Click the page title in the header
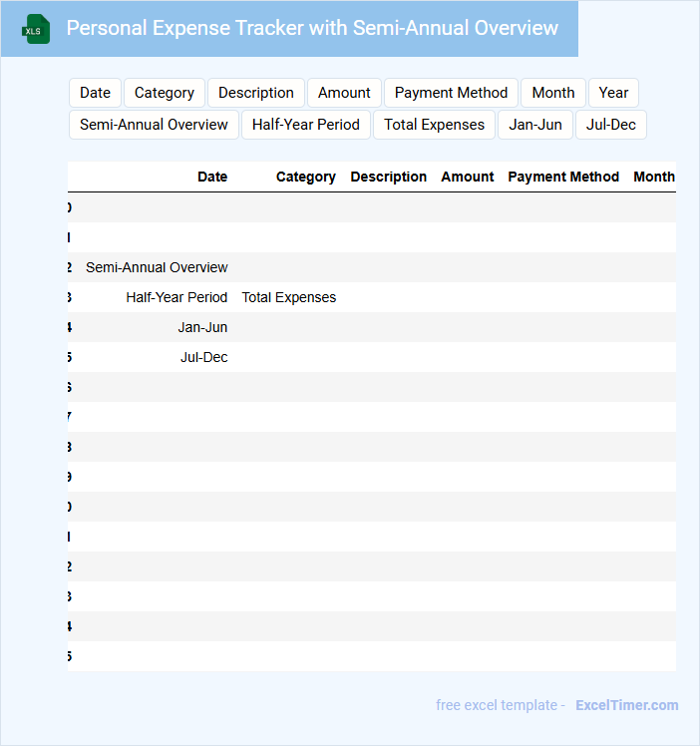 [312, 28]
